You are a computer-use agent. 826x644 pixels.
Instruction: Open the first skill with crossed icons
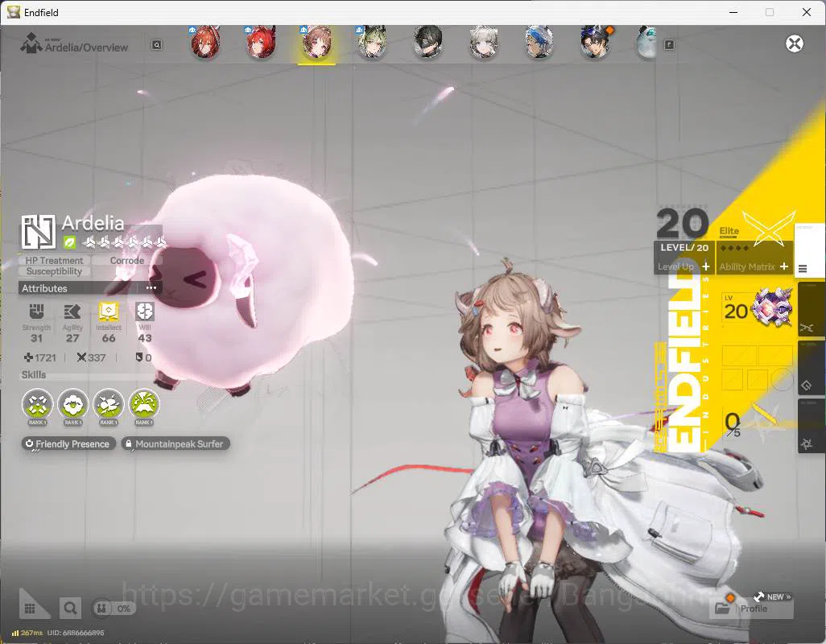click(37, 405)
